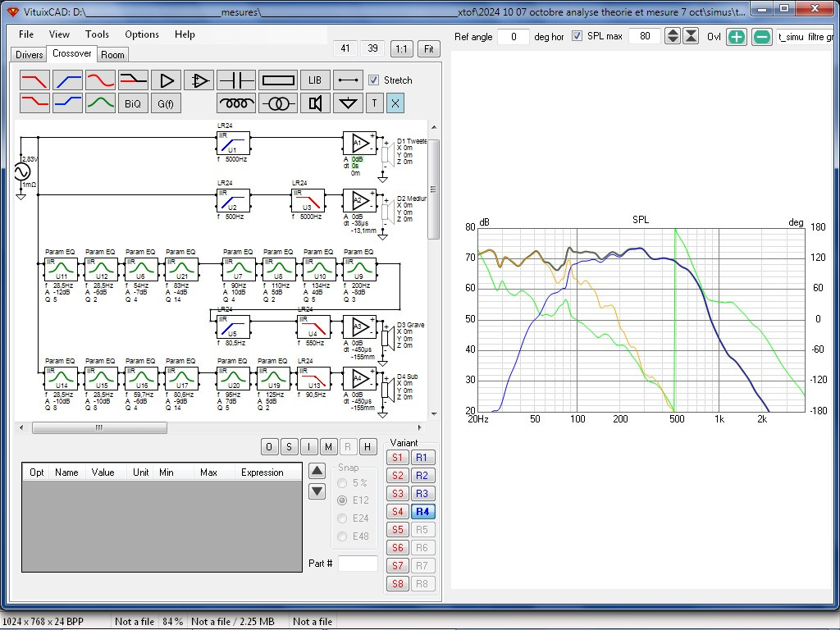The width and height of the screenshot is (840, 630).
Task: Switch to the Drivers tab
Action: 29,55
